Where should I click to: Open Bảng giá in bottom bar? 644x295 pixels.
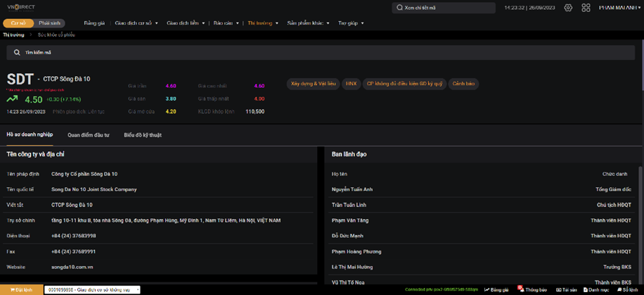click(496, 289)
